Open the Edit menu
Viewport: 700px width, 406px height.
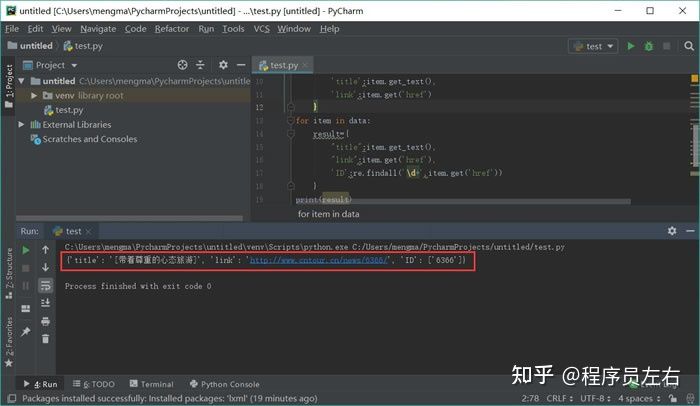point(35,29)
